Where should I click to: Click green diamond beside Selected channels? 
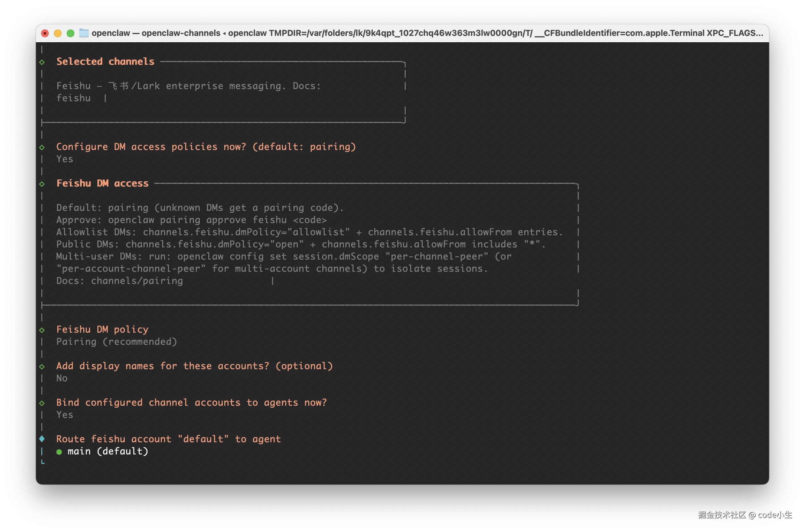coord(42,62)
